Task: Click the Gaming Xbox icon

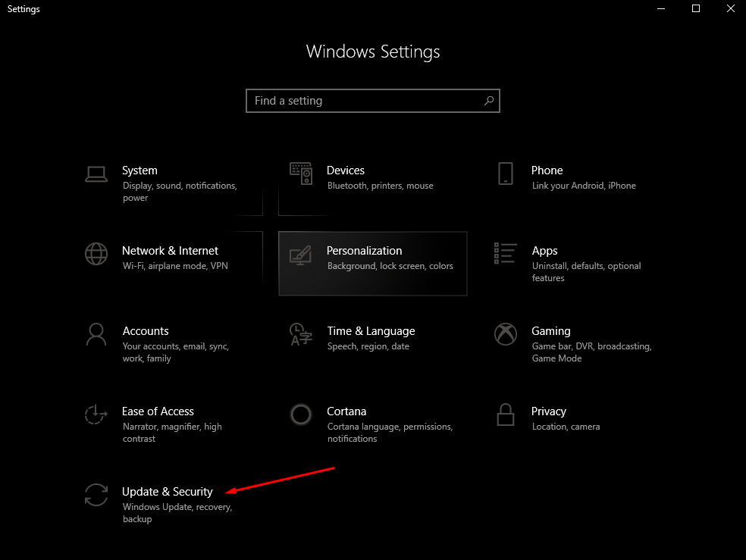Action: (506, 334)
